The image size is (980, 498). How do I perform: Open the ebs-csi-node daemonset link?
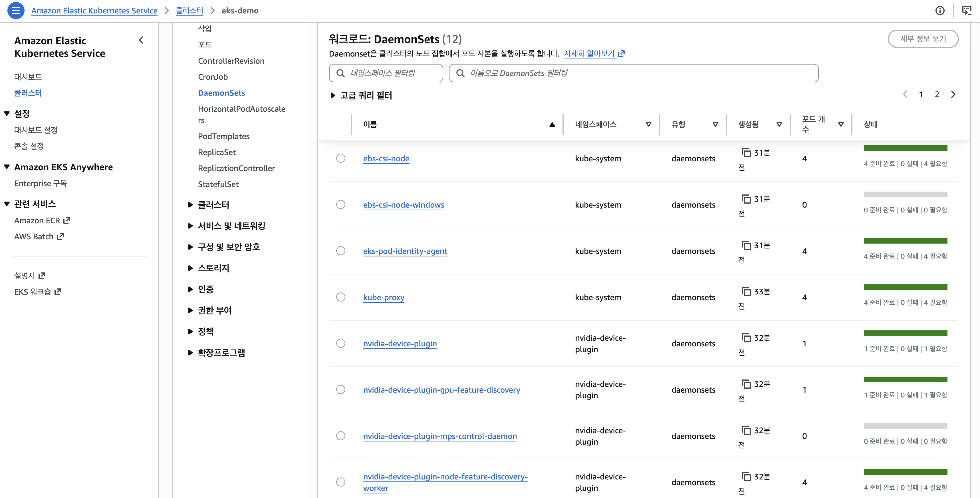pos(386,158)
